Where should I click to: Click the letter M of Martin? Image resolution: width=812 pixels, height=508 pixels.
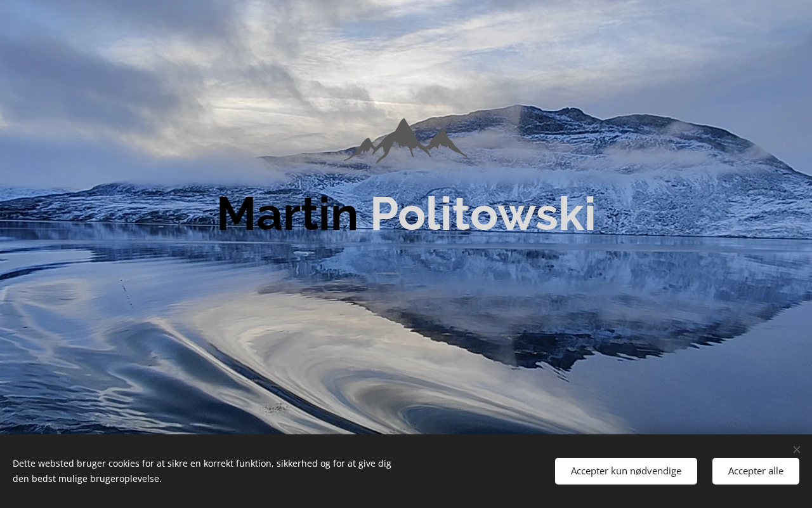coord(238,215)
